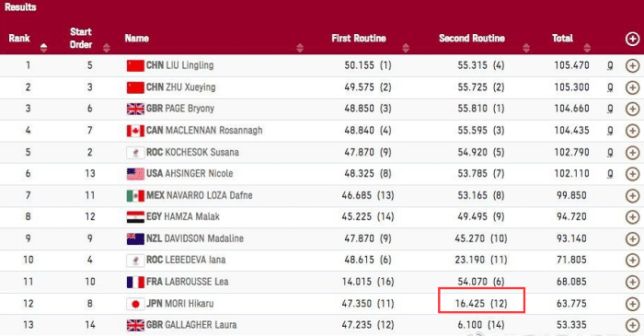This screenshot has width=644, height=336.
Task: Sort by Second Routine score arrows
Action: point(526,48)
